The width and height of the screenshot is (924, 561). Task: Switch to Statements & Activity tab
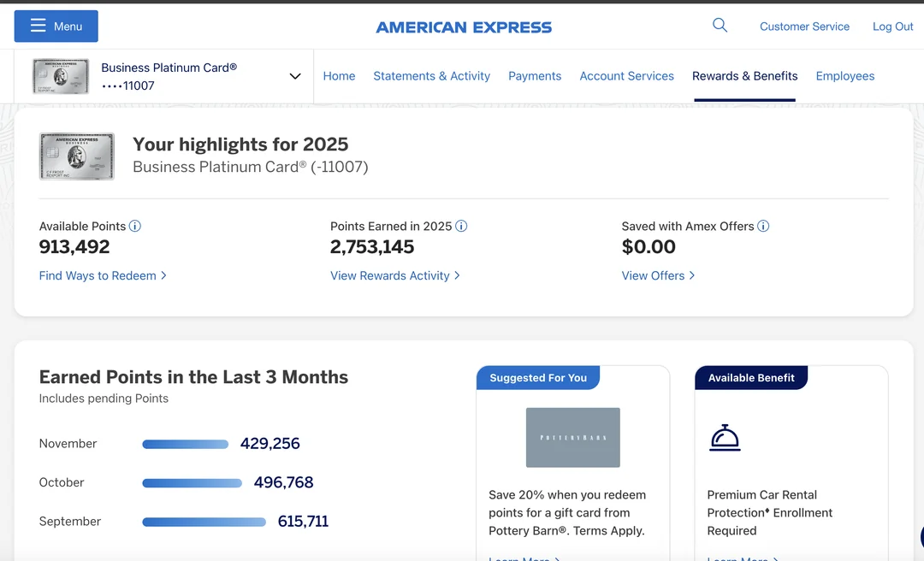(431, 76)
